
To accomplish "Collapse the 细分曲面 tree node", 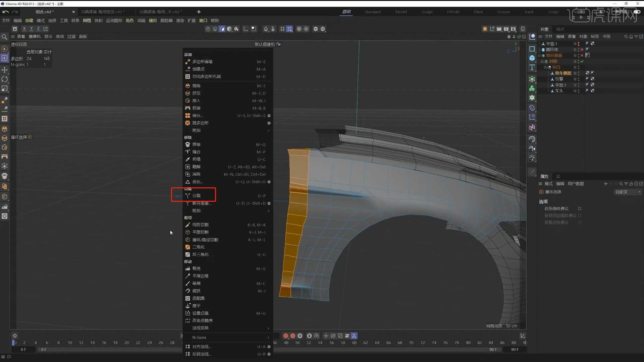I will click(539, 56).
